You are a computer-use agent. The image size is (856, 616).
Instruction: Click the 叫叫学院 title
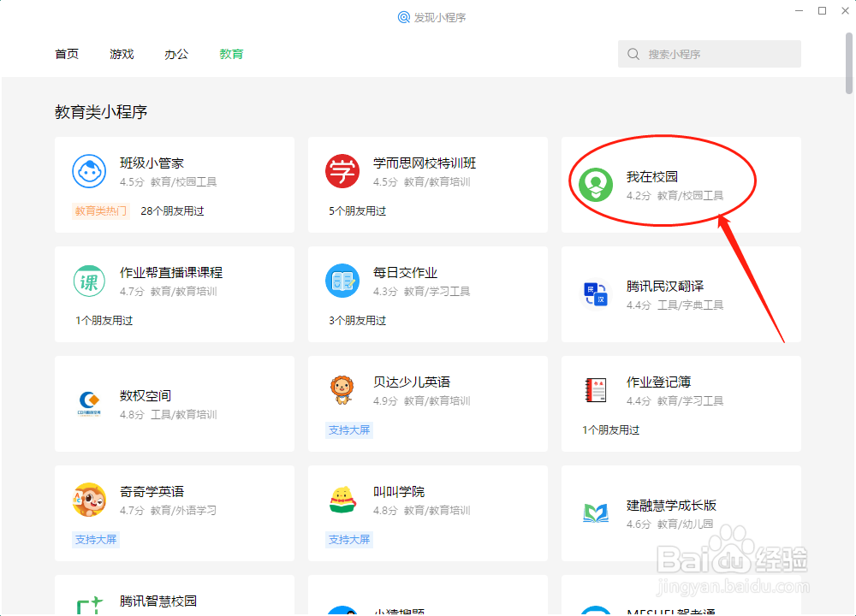coord(399,492)
